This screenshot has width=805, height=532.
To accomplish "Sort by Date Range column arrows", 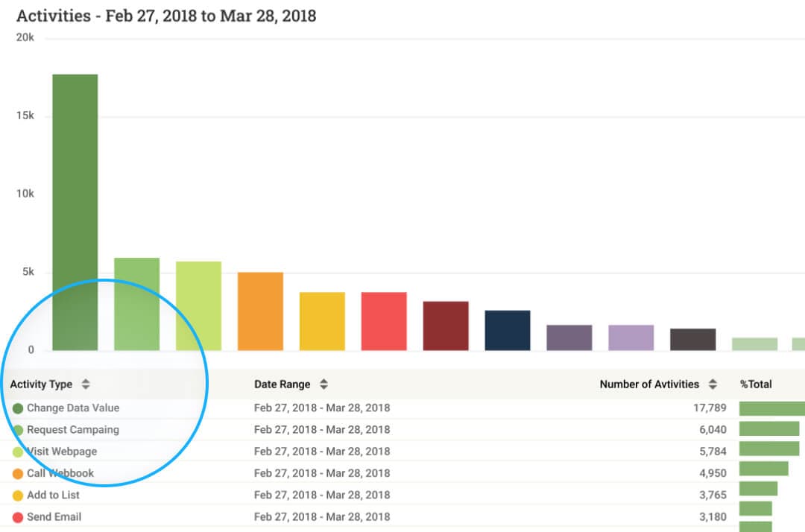I will point(323,384).
